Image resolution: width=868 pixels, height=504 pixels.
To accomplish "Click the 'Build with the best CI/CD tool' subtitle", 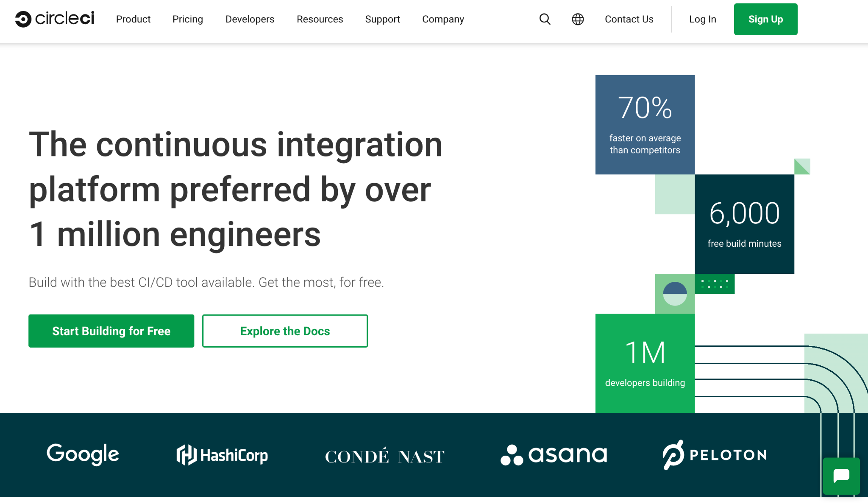I will (x=206, y=282).
